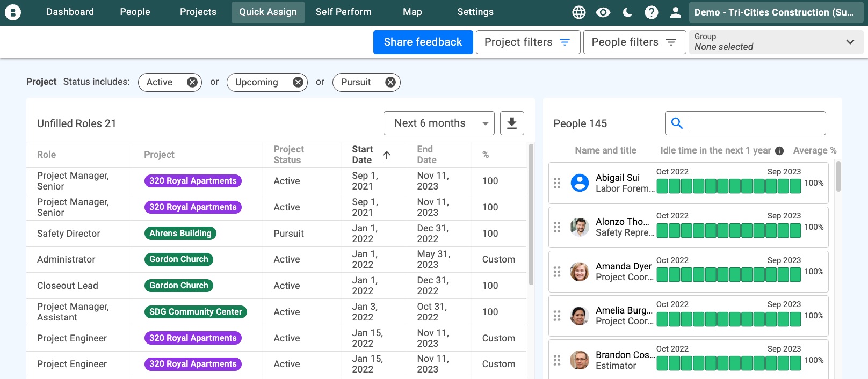The height and width of the screenshot is (379, 868).
Task: Open Project filters
Action: point(527,42)
